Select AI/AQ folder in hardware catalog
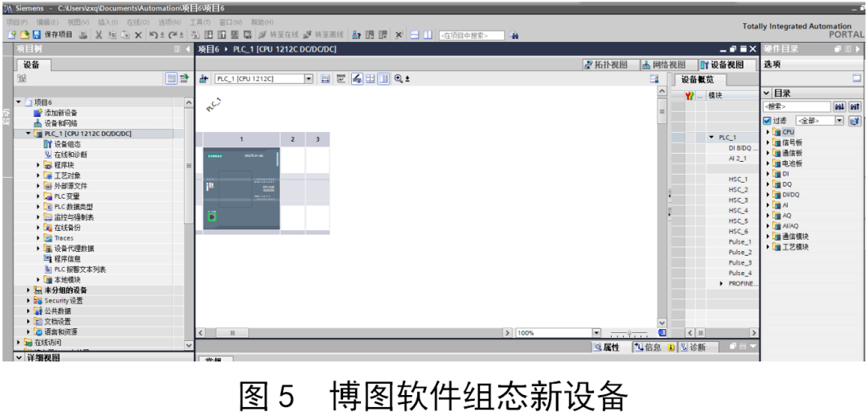Image resolution: width=868 pixels, height=416 pixels. pos(791,226)
